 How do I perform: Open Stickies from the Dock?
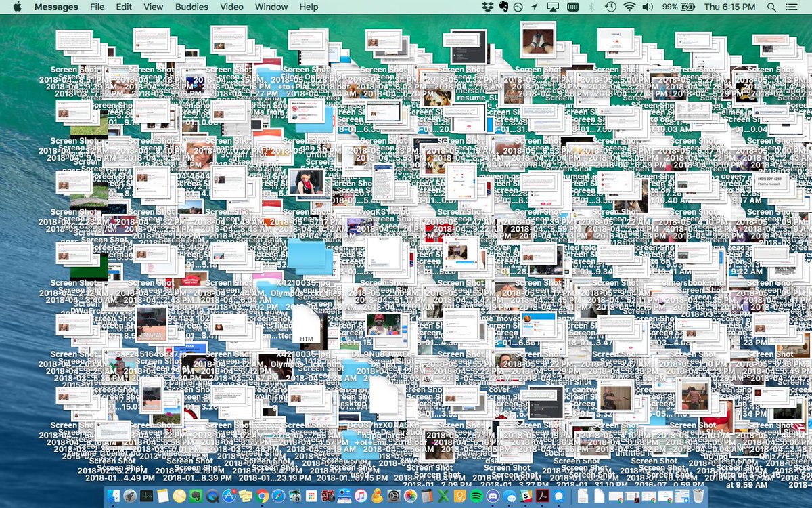245,496
